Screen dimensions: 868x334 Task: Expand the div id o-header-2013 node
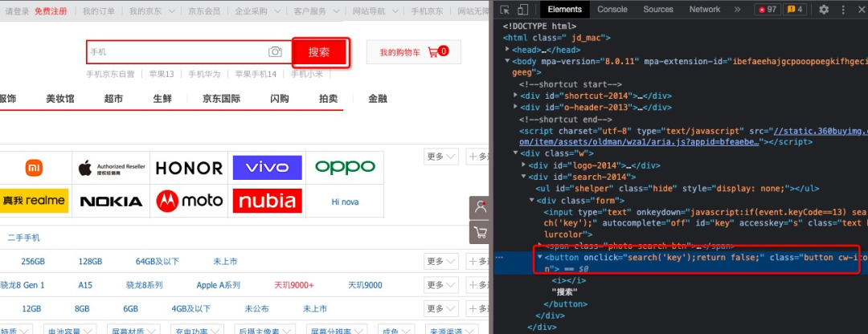tap(516, 108)
